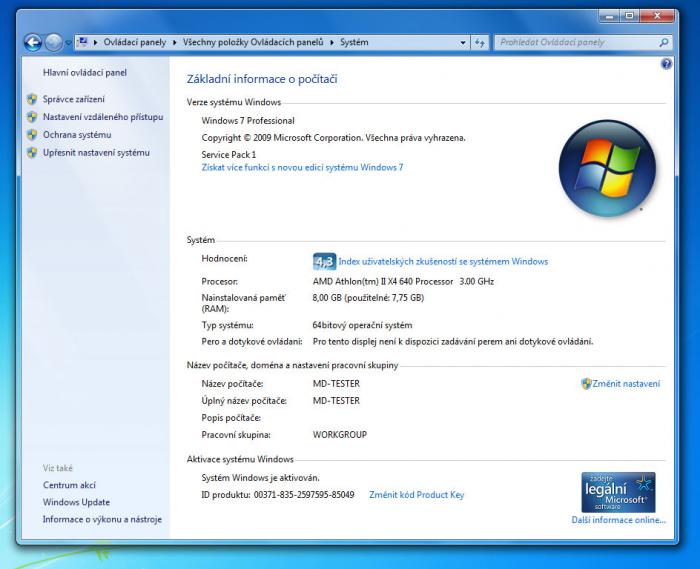Click the Back navigation arrow
This screenshot has height=569, width=700.
coord(33,43)
